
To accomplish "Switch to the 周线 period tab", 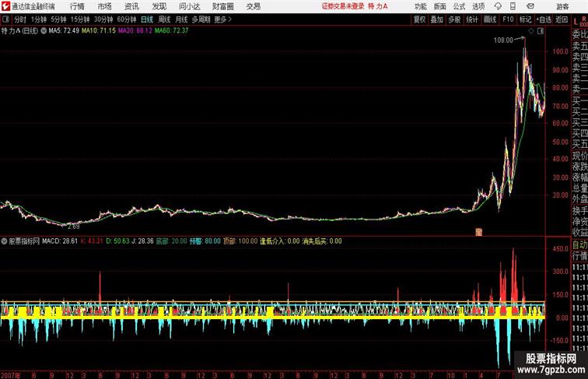I will (164, 19).
